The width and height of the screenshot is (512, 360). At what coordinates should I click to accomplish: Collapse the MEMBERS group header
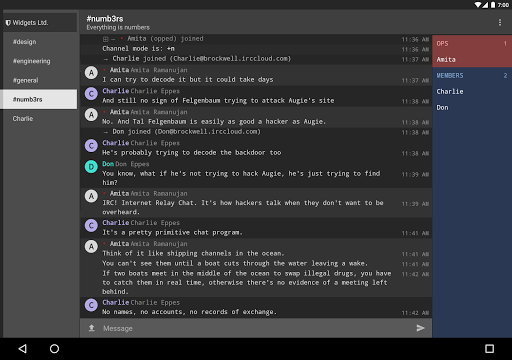472,75
